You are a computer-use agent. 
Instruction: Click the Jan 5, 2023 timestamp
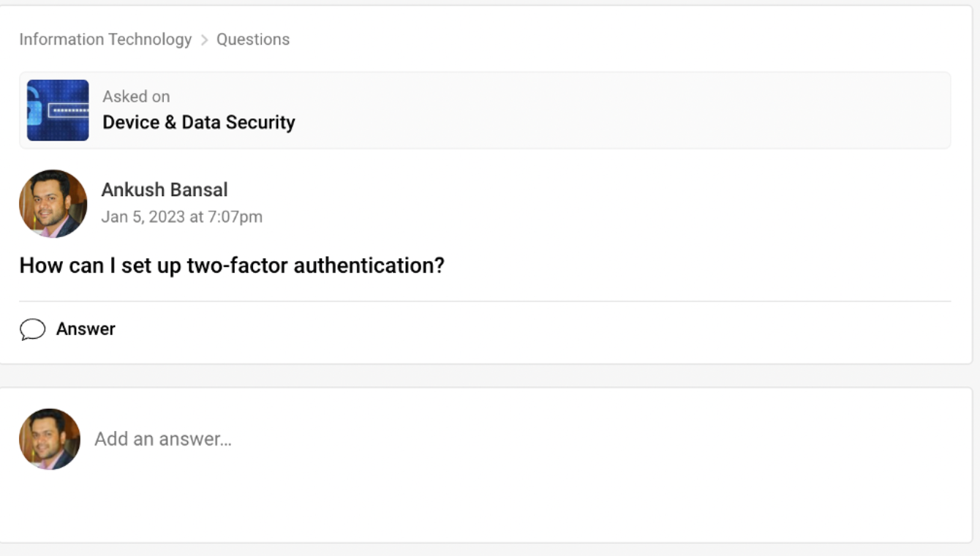181,217
